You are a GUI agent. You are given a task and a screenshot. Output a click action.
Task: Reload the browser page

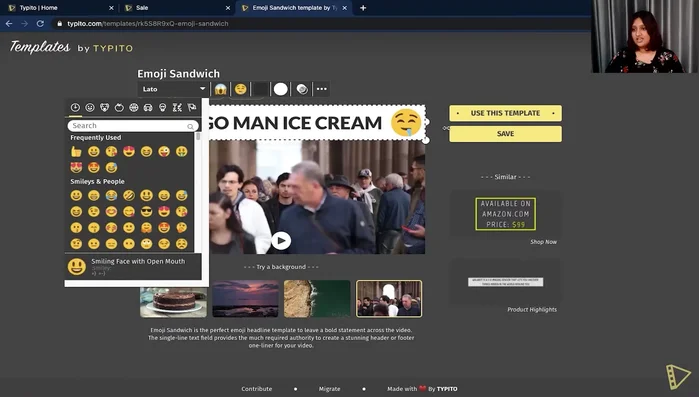[x=40, y=24]
